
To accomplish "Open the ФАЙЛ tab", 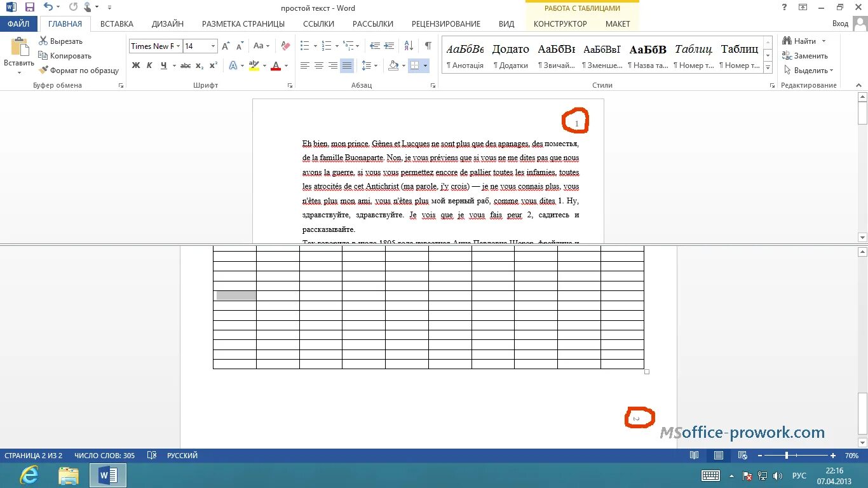I will tap(19, 24).
